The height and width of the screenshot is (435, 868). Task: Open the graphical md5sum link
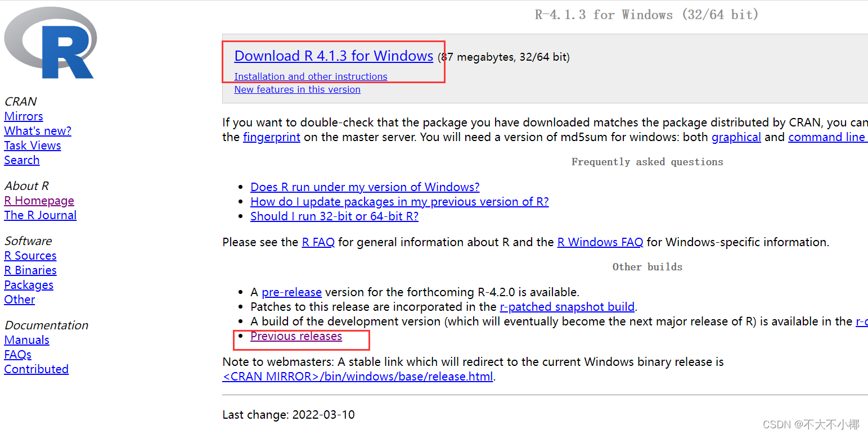[x=736, y=137]
